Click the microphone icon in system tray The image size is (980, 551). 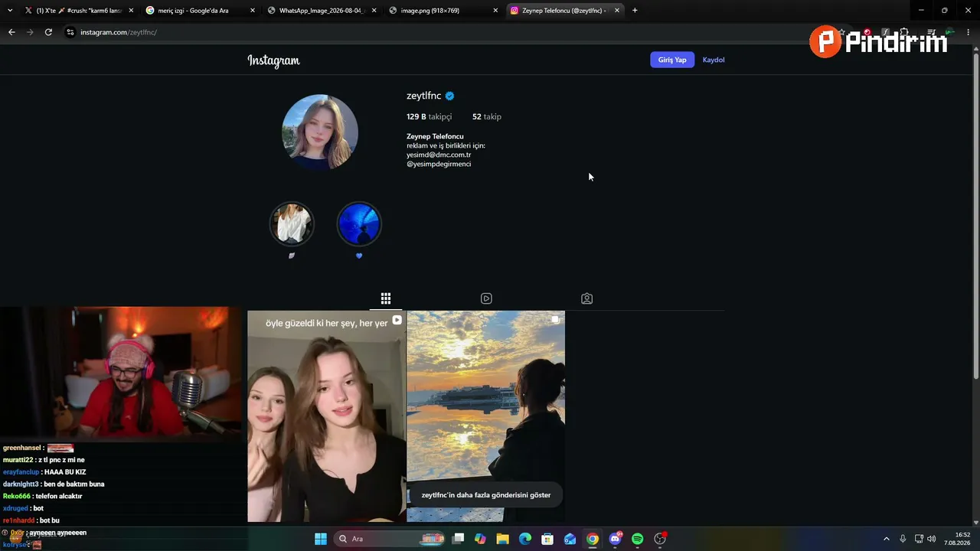tap(903, 539)
